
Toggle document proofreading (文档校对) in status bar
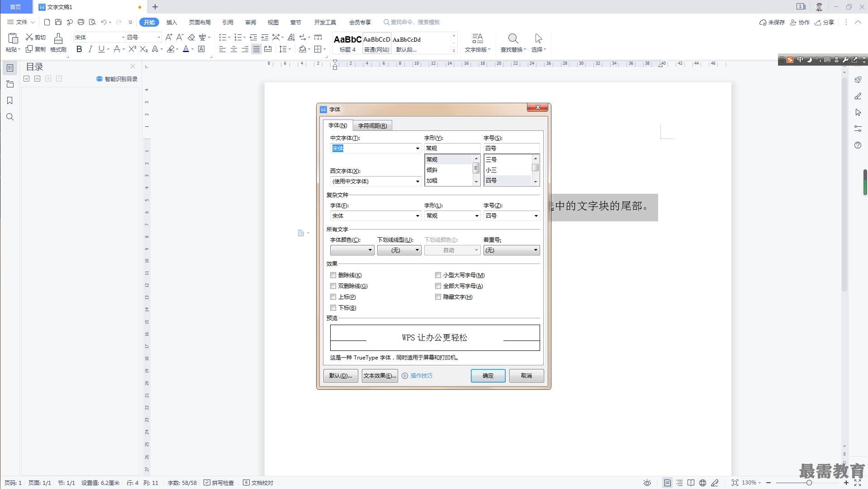pyautogui.click(x=258, y=483)
